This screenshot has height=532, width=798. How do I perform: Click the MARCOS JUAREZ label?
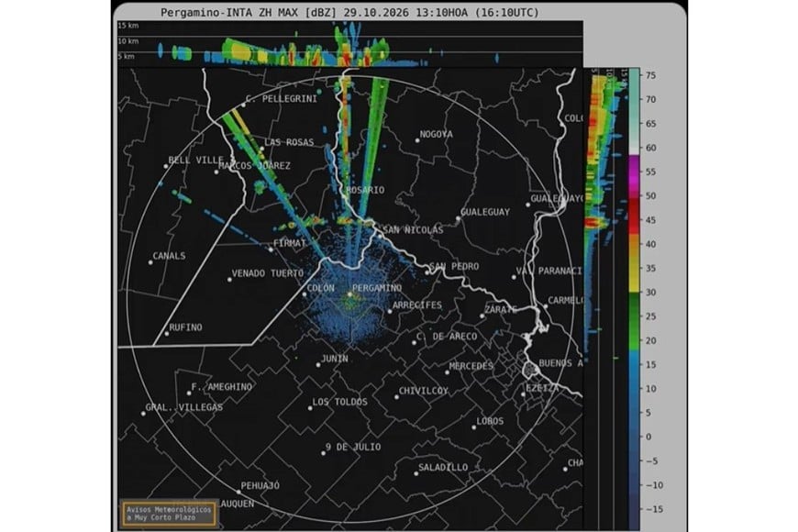pos(254,166)
